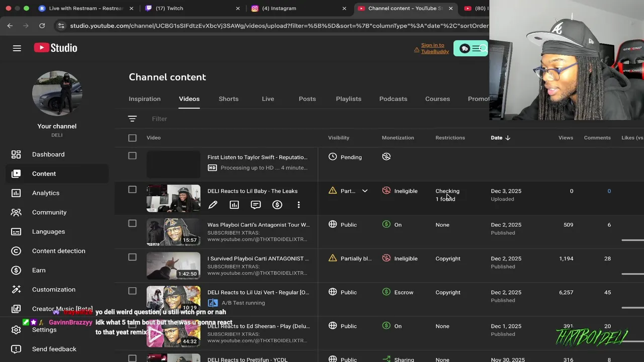This screenshot has width=644, height=362.
Task: Open the hamburger navigation menu
Action: point(17,48)
